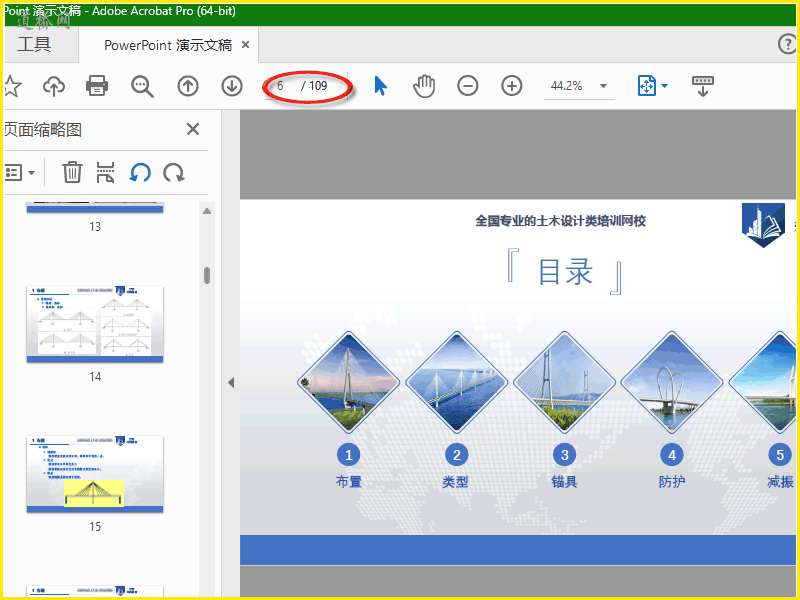Click the 全国专业的土木设计类培训网校 header text
The height and width of the screenshot is (600, 800).
[561, 221]
